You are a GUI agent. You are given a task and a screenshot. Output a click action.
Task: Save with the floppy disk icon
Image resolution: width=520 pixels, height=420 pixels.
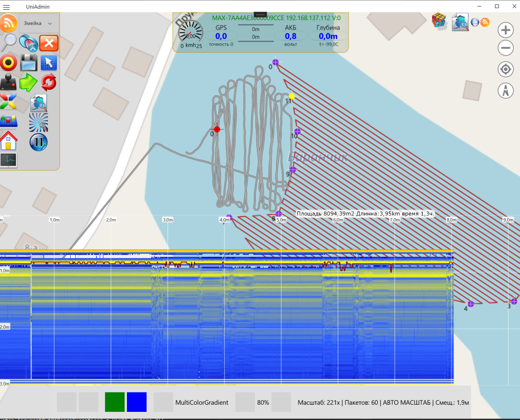point(29,63)
